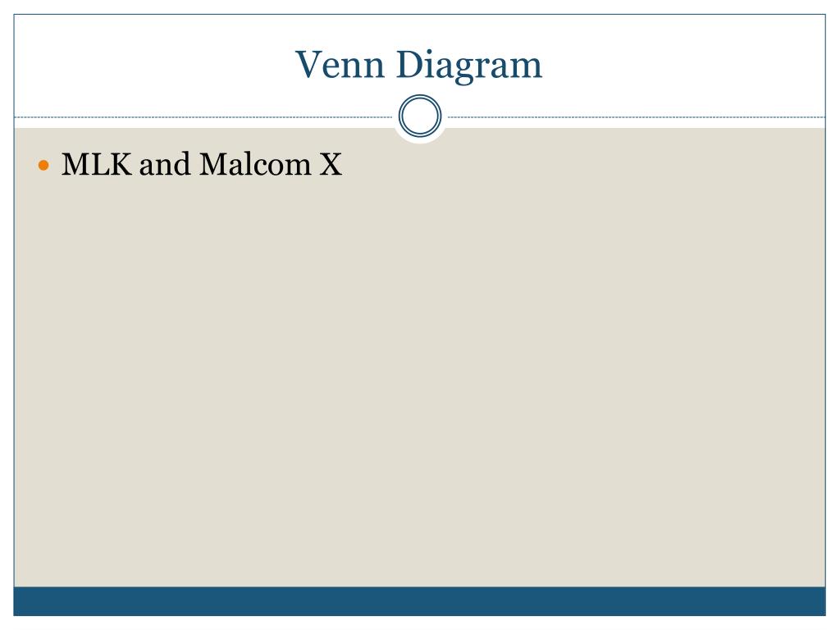This screenshot has height=630, width=840.
Task: Select the "Venn Diagram" slide title
Action: [x=418, y=66]
